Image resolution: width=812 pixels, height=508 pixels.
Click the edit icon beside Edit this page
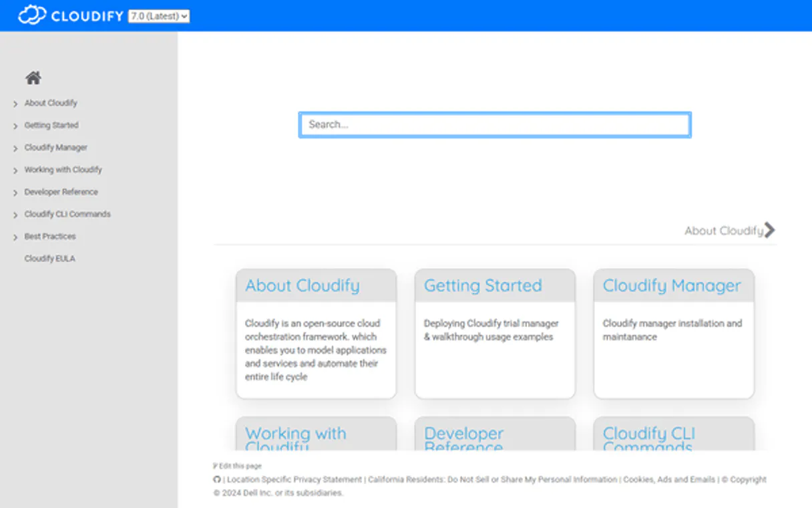point(215,465)
